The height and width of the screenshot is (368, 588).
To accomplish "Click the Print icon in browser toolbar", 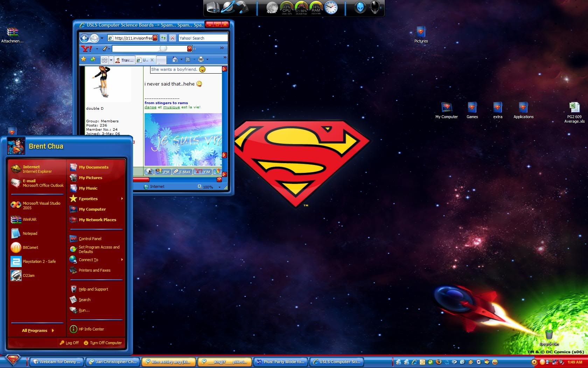I will click(201, 60).
